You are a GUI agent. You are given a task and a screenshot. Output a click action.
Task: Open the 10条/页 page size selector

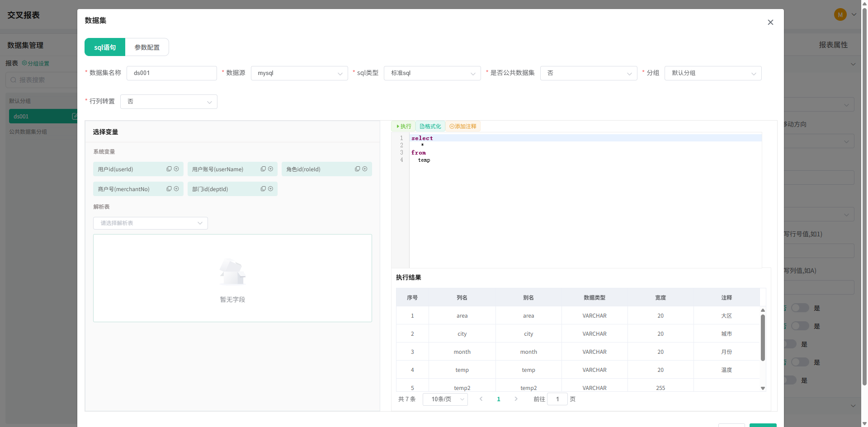click(445, 399)
